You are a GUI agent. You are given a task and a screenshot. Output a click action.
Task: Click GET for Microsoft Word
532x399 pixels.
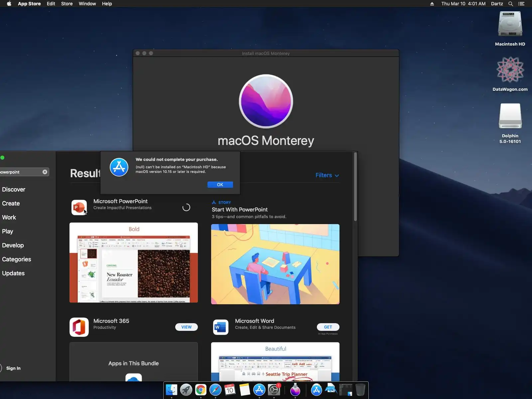[328, 327]
